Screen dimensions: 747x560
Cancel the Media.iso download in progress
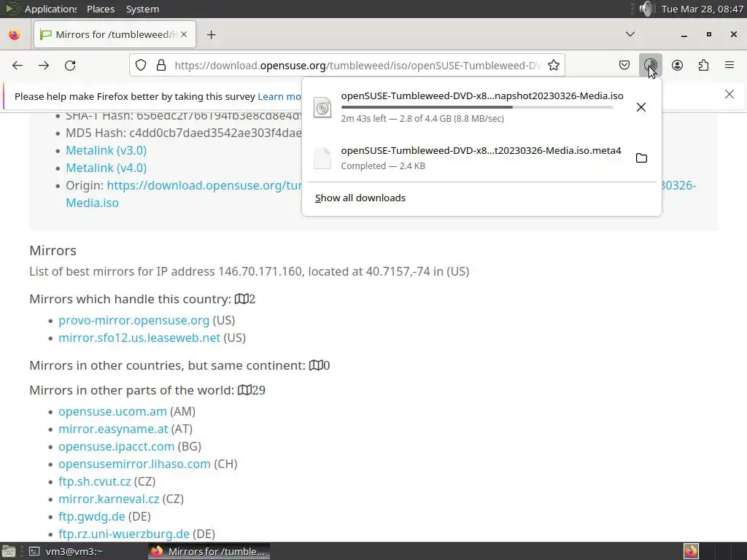(x=641, y=107)
